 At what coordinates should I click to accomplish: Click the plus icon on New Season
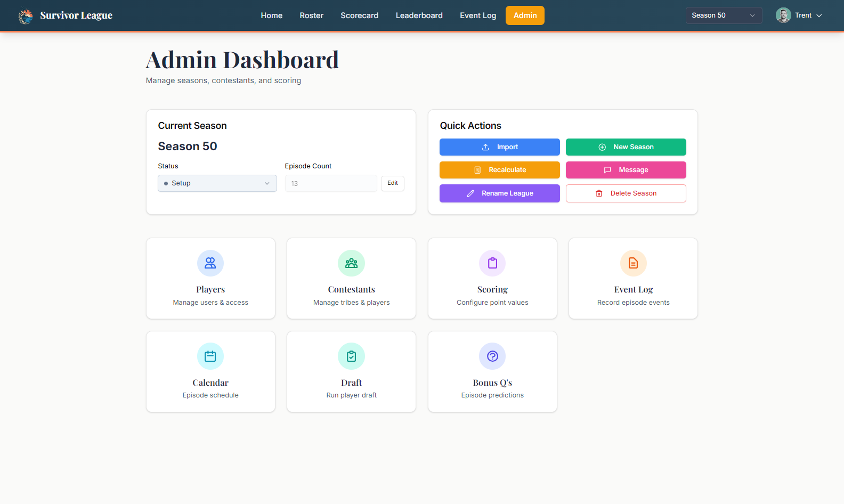point(602,147)
